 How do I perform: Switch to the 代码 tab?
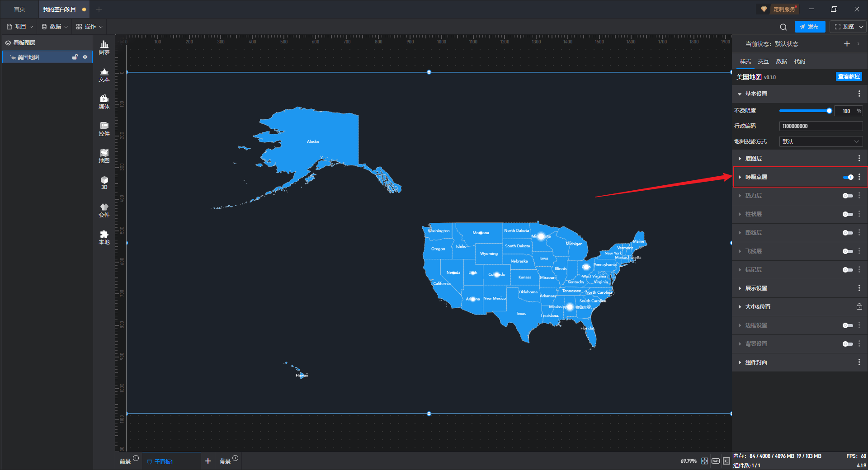coord(799,61)
